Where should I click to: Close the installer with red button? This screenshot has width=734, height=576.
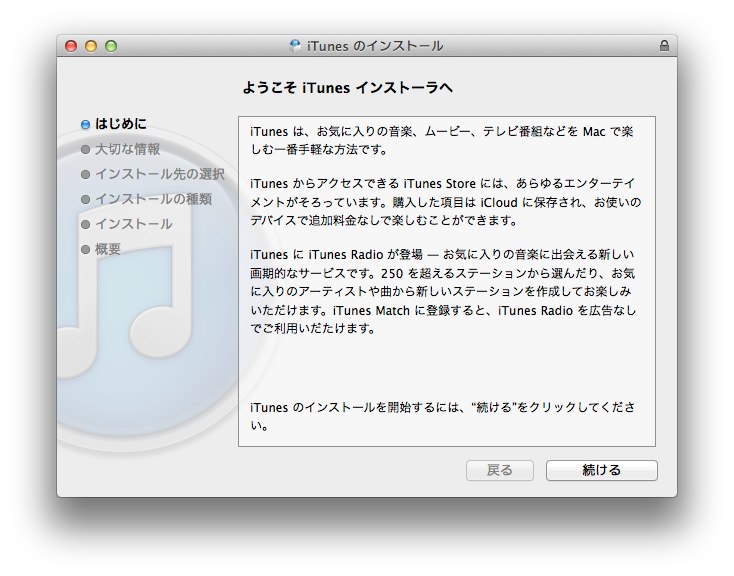click(x=71, y=46)
